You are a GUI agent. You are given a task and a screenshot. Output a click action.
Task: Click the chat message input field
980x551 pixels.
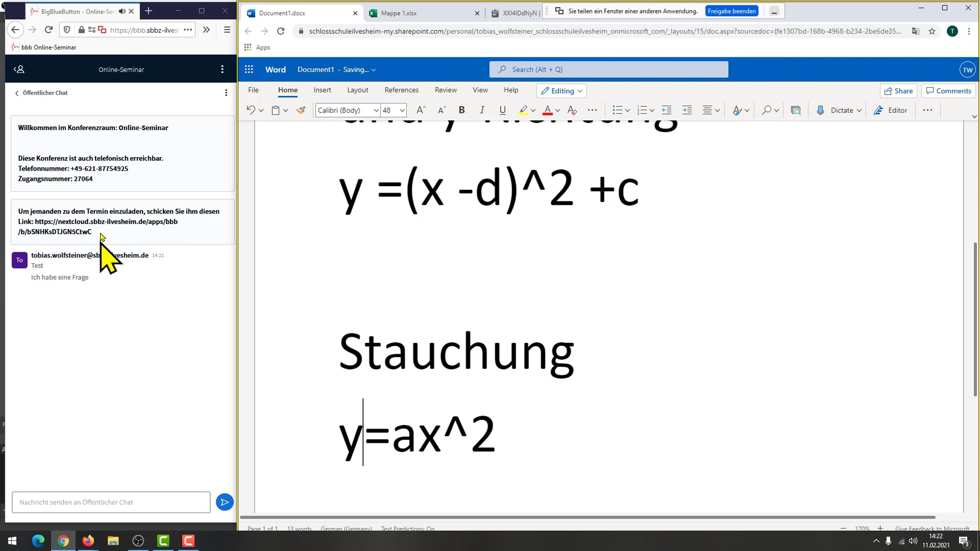(x=111, y=502)
